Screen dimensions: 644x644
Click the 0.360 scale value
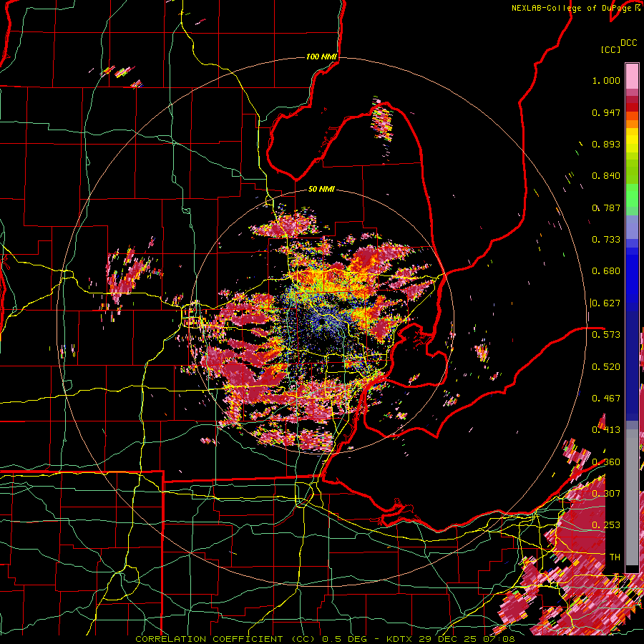606,462
